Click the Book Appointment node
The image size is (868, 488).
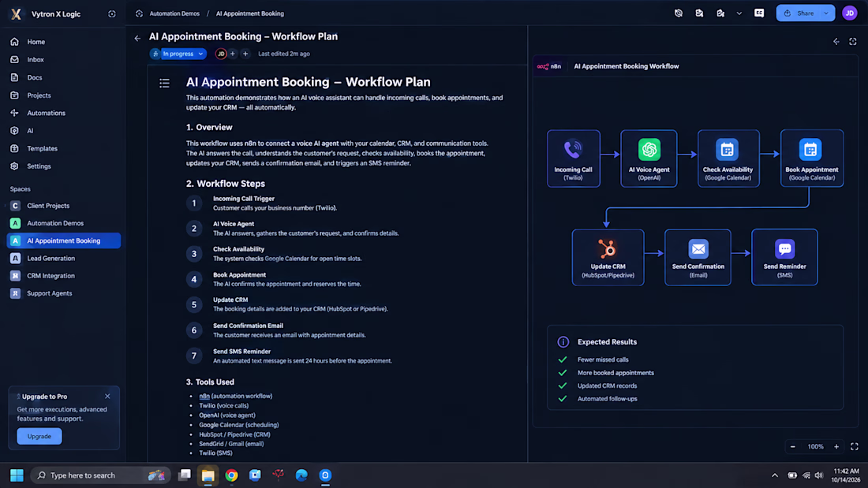coord(812,158)
